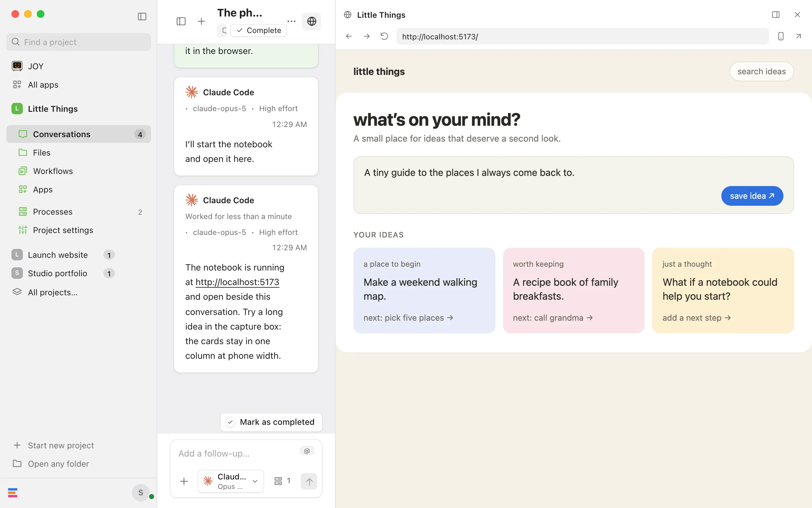Click the browser URL address field
Image resolution: width=812 pixels, height=508 pixels.
click(x=582, y=36)
